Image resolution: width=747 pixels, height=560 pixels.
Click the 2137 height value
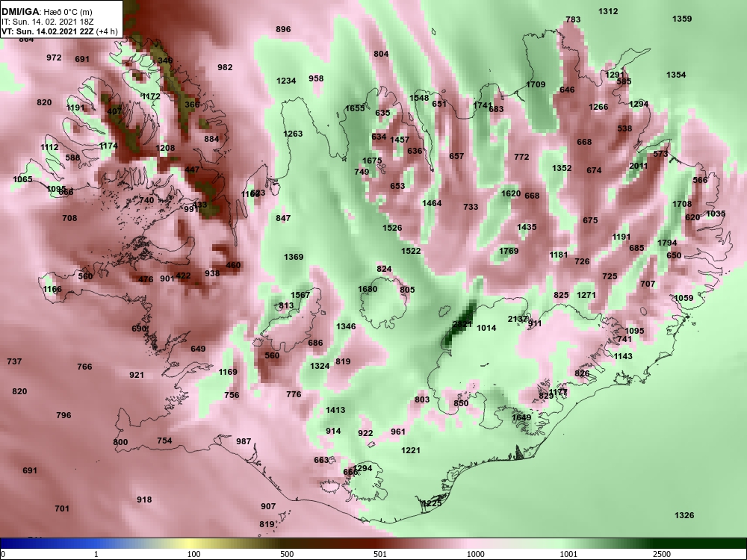point(518,319)
